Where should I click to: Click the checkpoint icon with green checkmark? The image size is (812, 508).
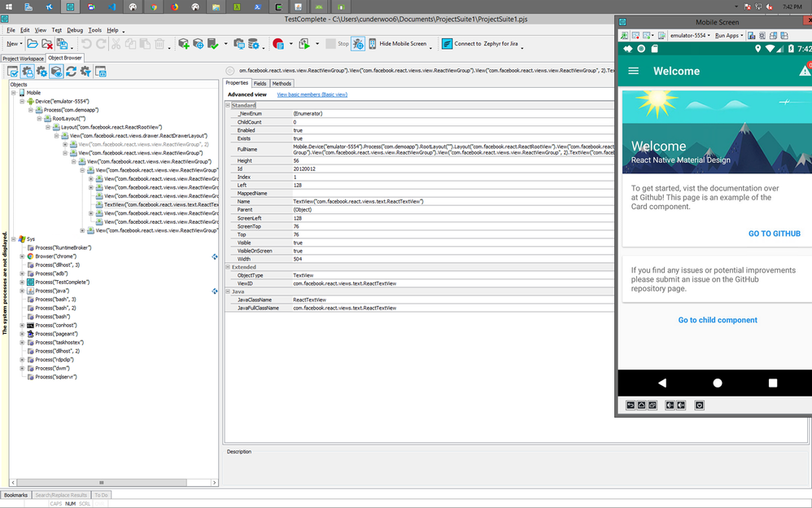tap(213, 44)
